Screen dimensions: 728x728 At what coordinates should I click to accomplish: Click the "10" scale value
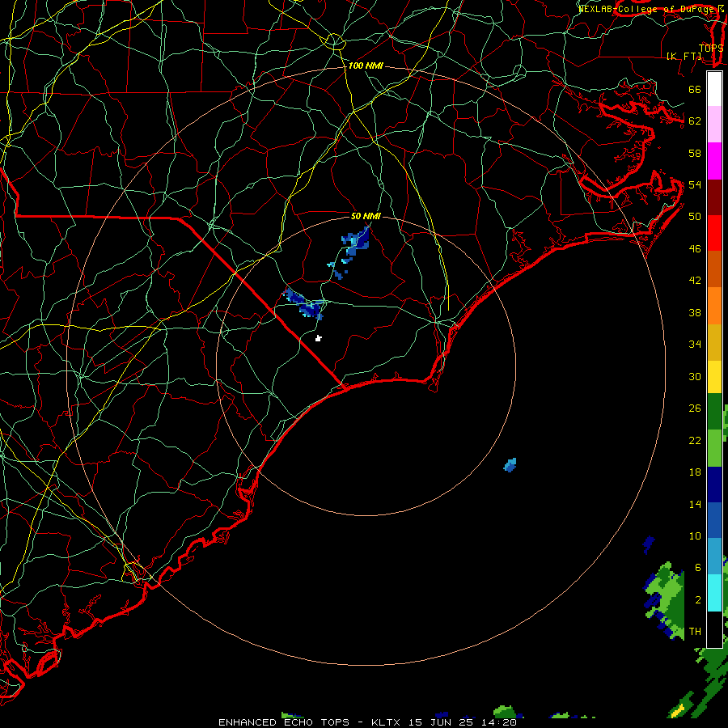click(x=695, y=535)
